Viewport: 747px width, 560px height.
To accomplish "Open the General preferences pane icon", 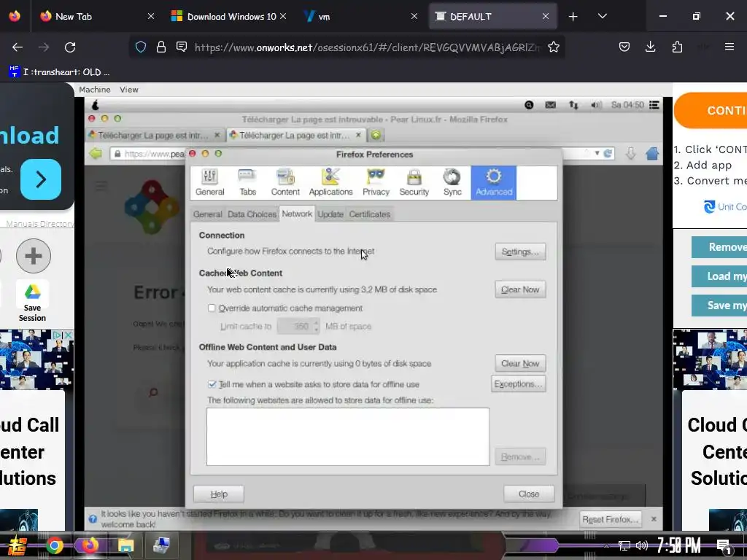I will click(x=209, y=183).
